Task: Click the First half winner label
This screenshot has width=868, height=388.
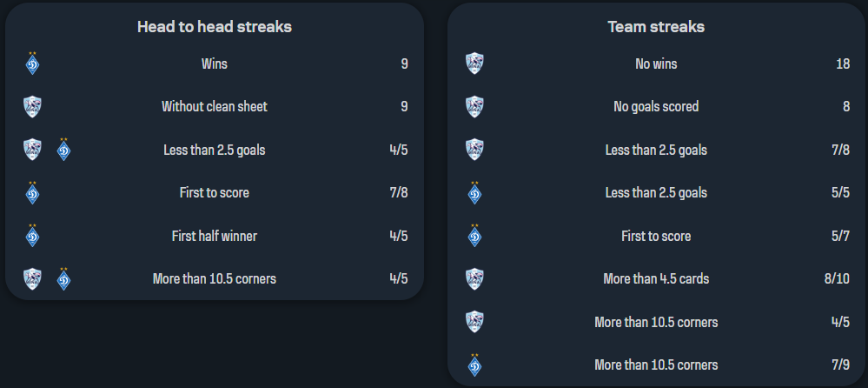Action: (x=215, y=236)
